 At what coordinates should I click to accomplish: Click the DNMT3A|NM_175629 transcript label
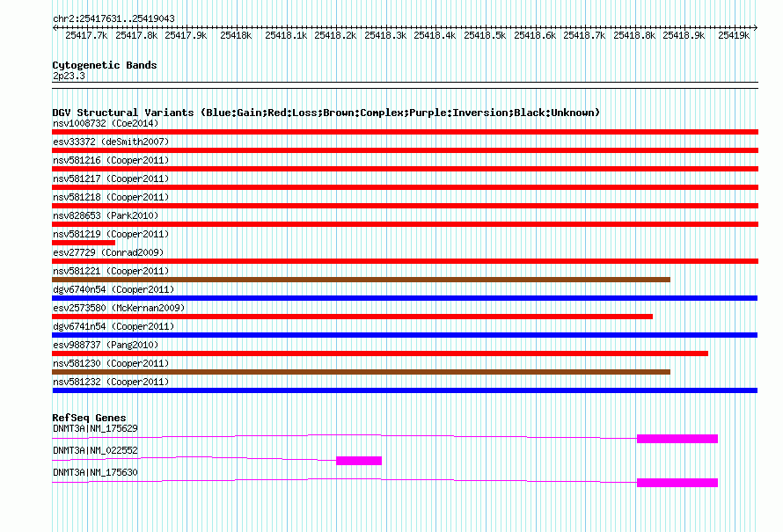pyautogui.click(x=95, y=429)
